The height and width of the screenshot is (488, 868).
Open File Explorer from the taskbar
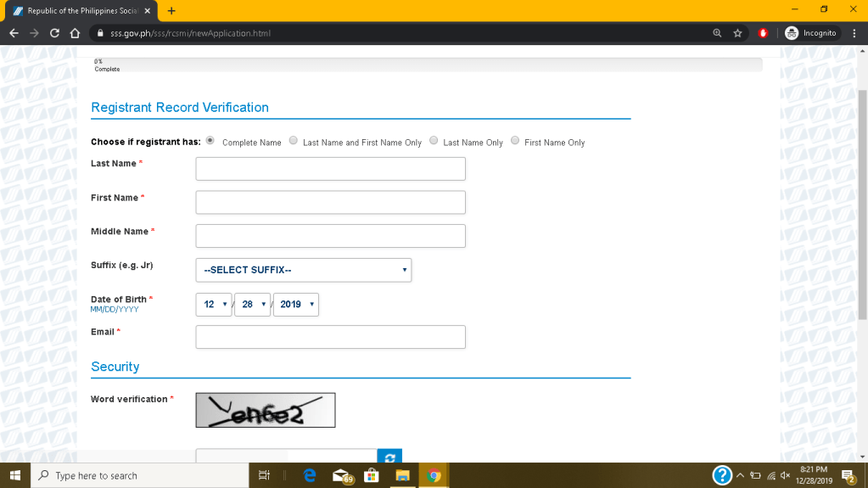[402, 475]
